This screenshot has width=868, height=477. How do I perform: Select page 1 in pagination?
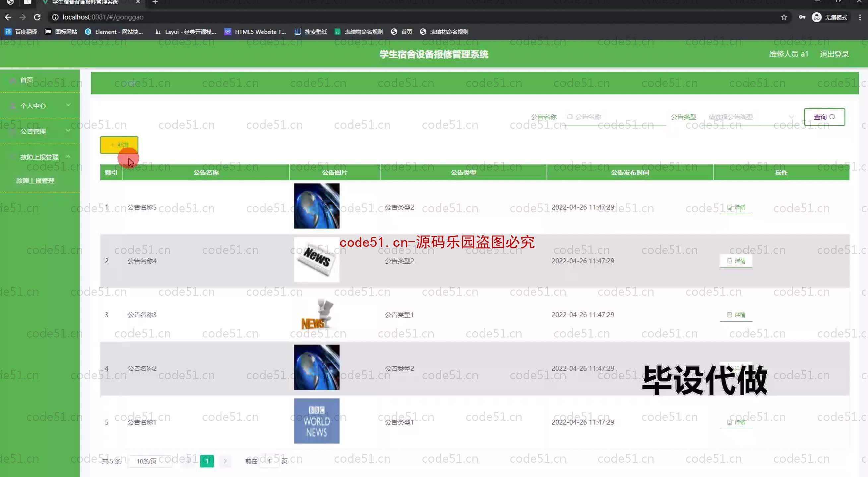pos(207,461)
